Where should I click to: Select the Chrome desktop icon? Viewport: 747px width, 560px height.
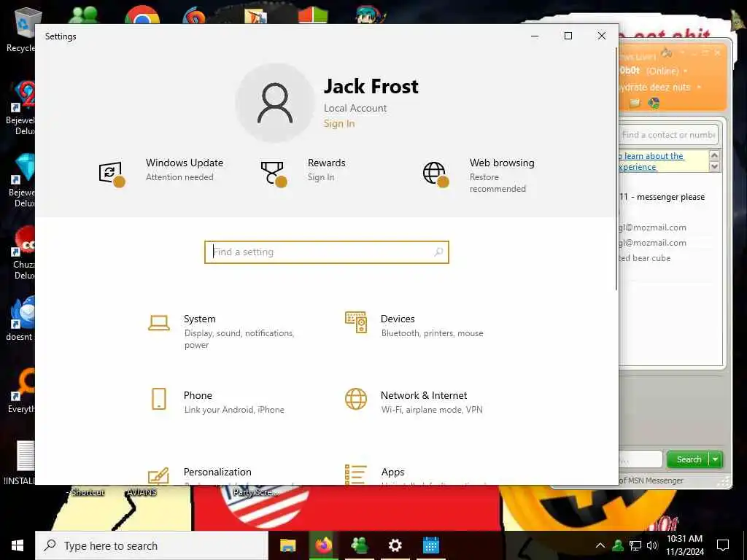[x=142, y=15]
